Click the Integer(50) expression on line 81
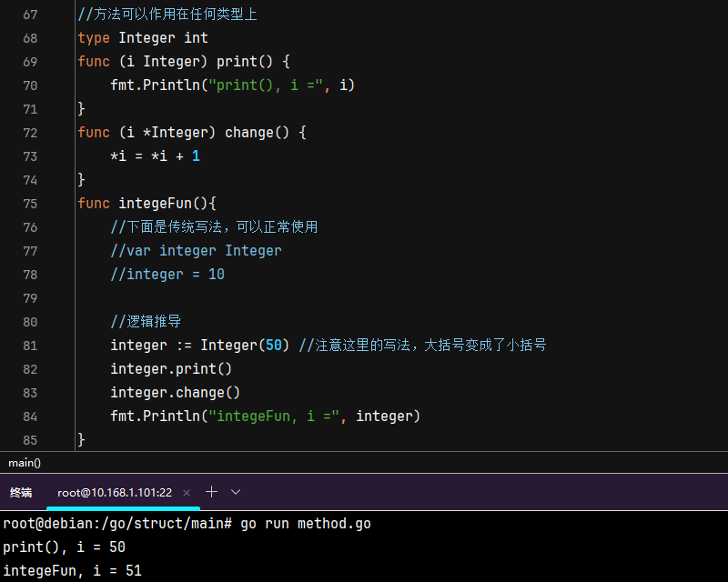This screenshot has width=728, height=582. [245, 346]
